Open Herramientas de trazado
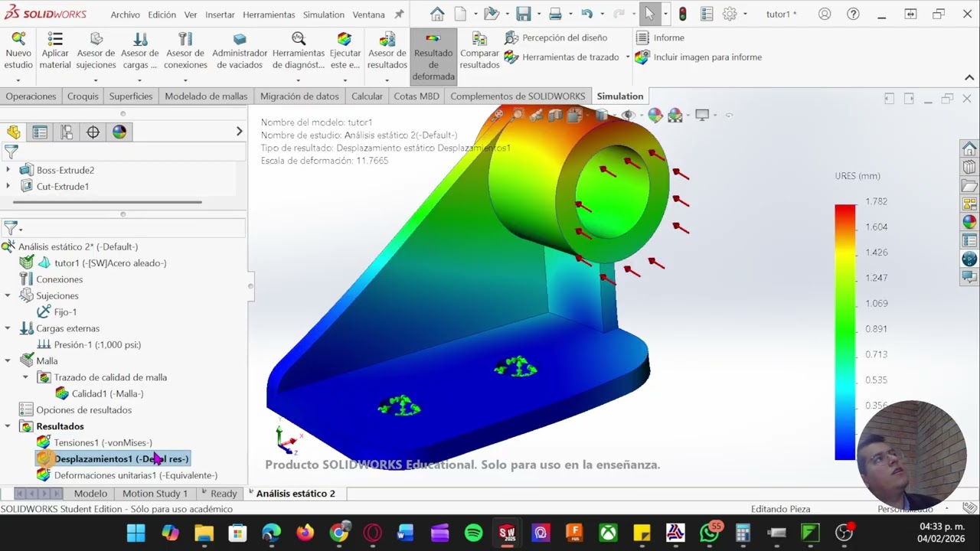Image resolution: width=980 pixels, height=551 pixels. point(563,57)
